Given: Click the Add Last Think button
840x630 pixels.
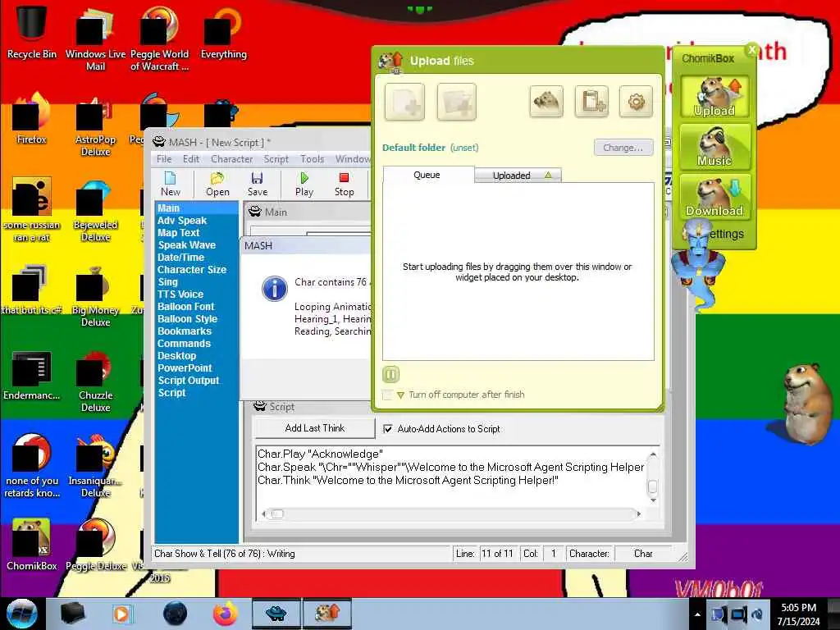Looking at the screenshot, I should click(x=314, y=428).
